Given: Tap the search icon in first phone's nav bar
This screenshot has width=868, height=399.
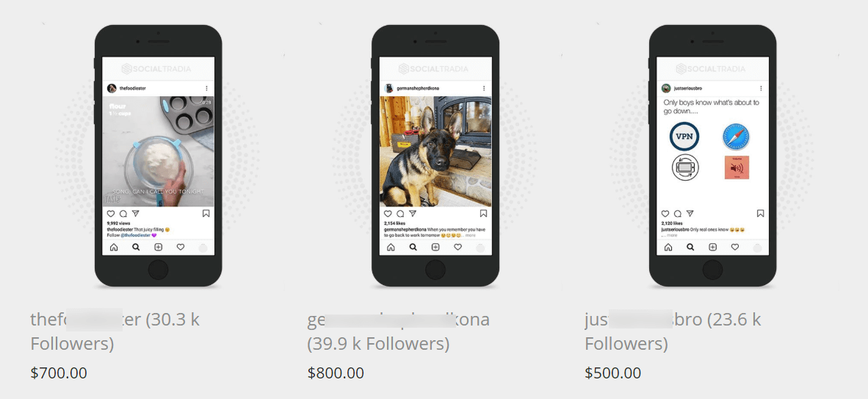Looking at the screenshot, I should pyautogui.click(x=136, y=247).
